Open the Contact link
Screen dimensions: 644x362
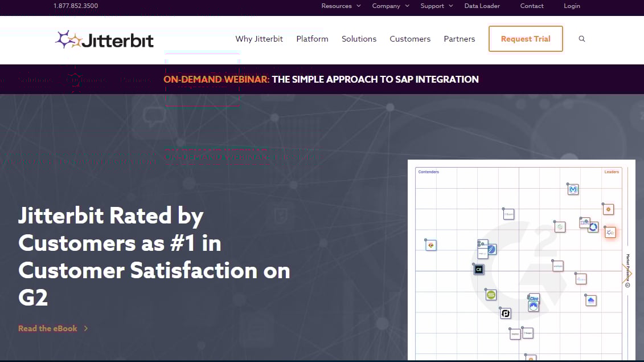tap(531, 6)
